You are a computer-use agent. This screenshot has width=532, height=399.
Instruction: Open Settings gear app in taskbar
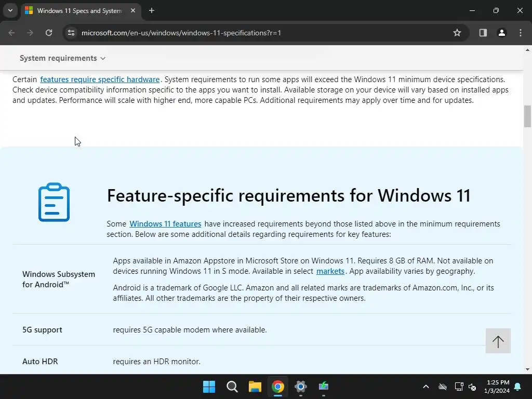pos(301,387)
